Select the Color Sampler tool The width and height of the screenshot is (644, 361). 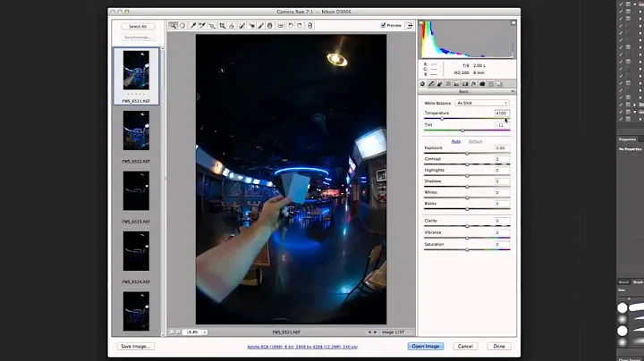[202, 25]
